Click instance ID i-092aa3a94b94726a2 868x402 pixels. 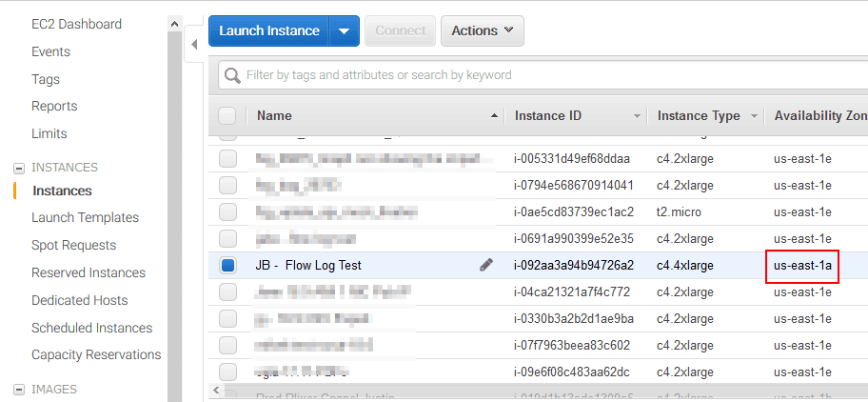(574, 266)
